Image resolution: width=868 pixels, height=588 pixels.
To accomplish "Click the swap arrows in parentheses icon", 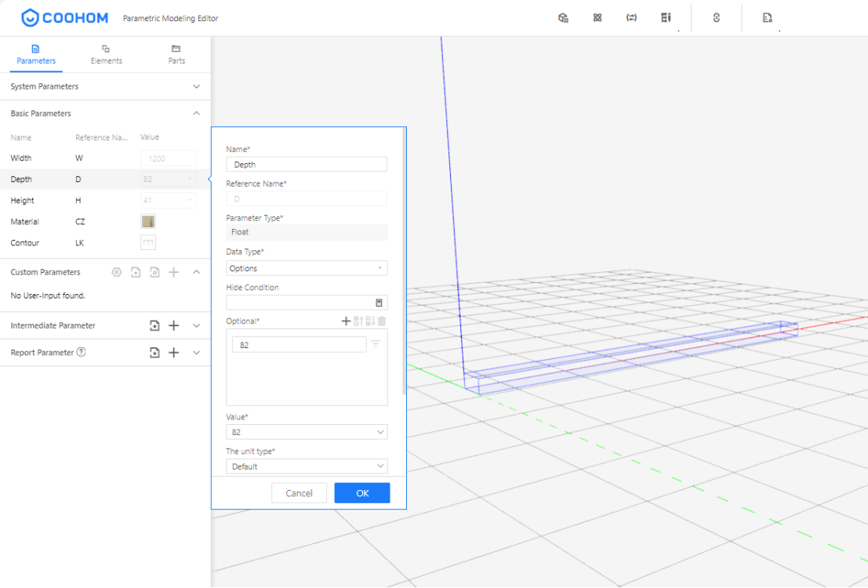I will click(x=631, y=18).
